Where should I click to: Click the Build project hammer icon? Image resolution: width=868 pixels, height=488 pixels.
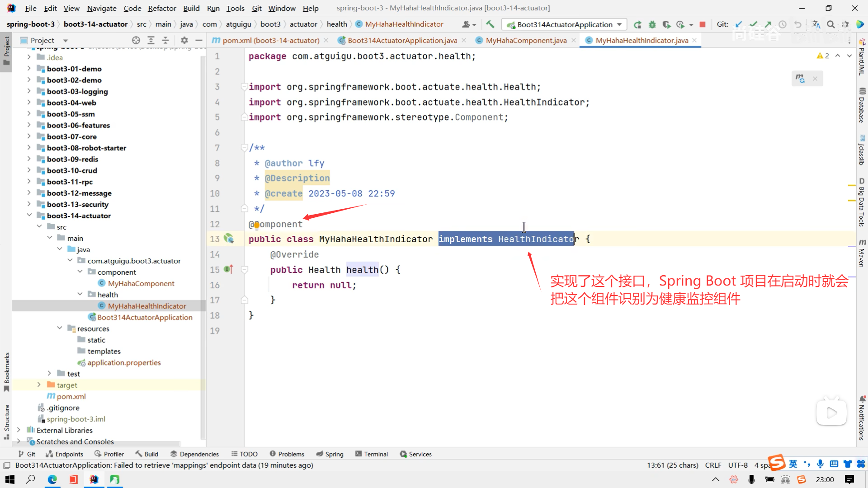pyautogui.click(x=490, y=24)
